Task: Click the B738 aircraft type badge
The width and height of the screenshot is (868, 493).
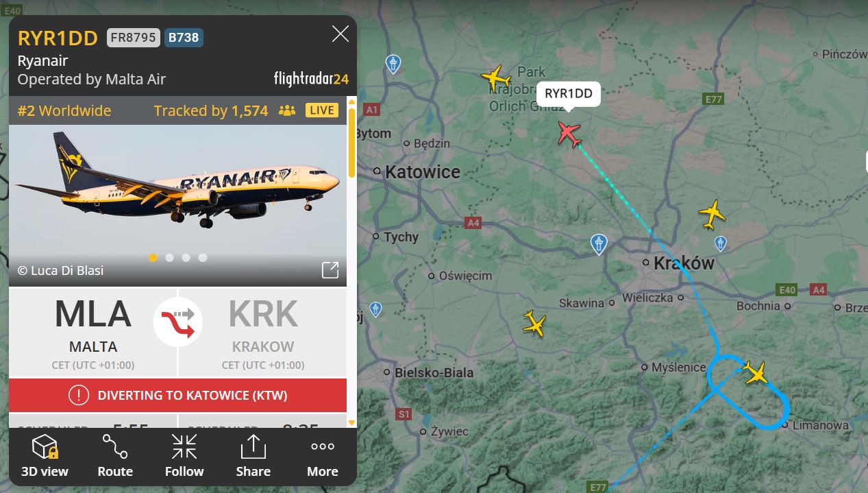Action: coord(184,38)
